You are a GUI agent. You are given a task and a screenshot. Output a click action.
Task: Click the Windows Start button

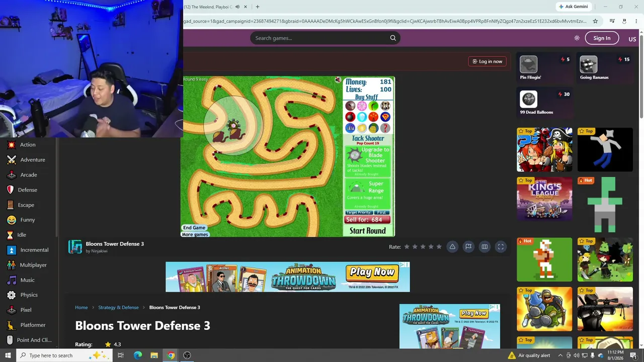(x=8, y=355)
